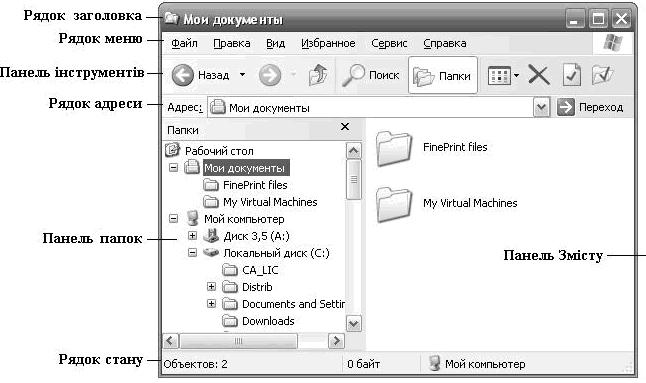
Task: Select Мой компьютер in folder tree
Action: pos(244,219)
